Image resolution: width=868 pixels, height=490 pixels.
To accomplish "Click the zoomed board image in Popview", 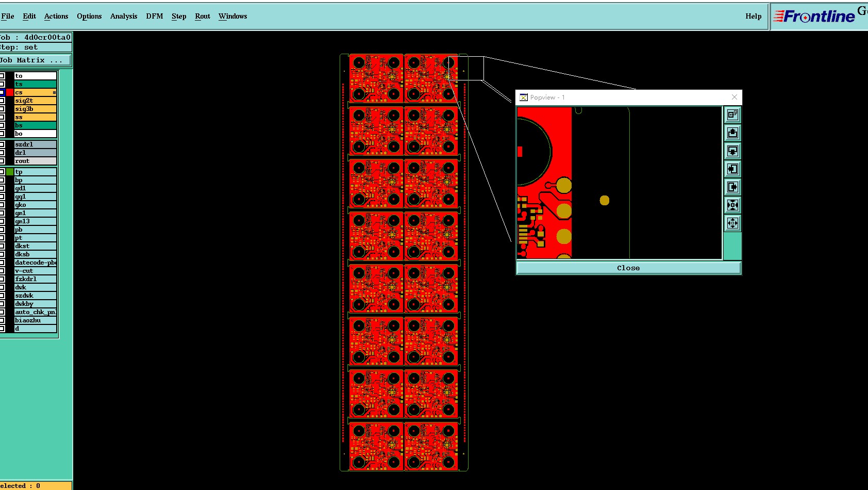I will (619, 183).
